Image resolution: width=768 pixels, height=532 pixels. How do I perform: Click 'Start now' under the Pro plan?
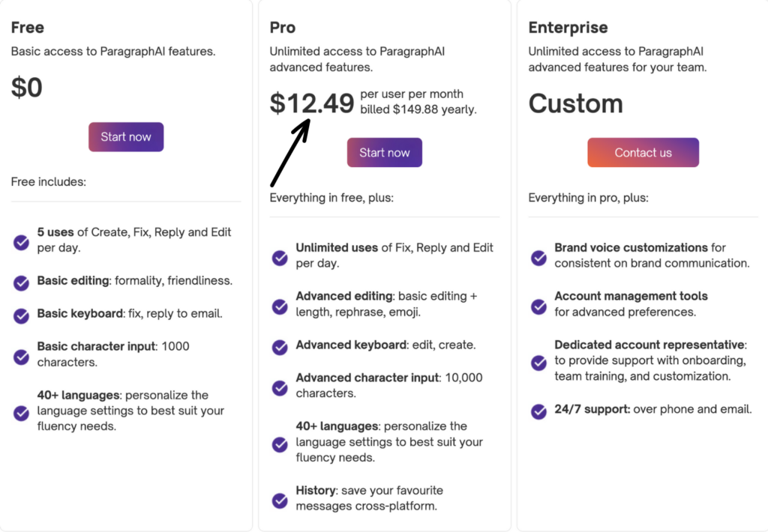tap(384, 152)
